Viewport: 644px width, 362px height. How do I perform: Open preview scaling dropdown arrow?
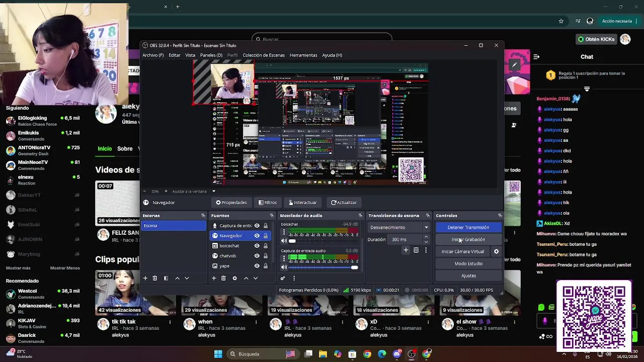coord(213,191)
